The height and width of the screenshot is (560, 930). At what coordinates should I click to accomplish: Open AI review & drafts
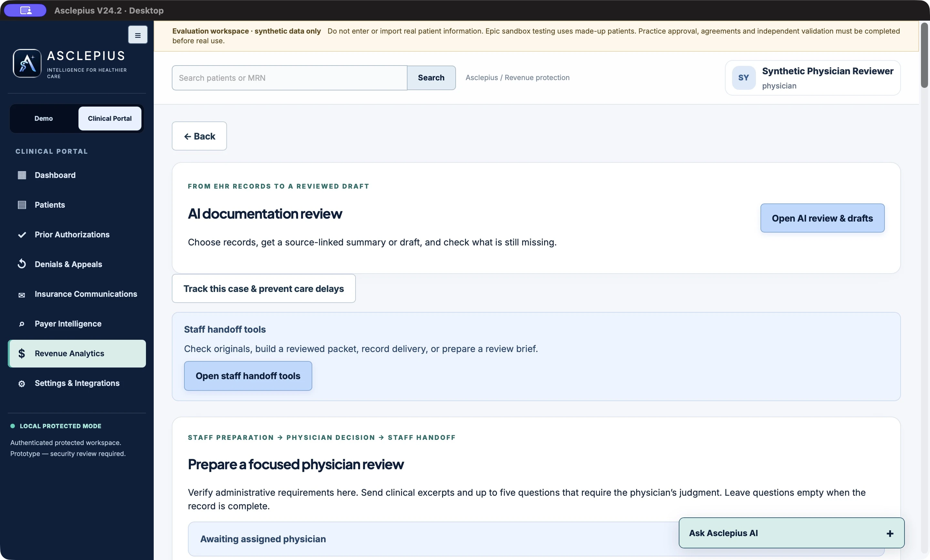pyautogui.click(x=822, y=218)
